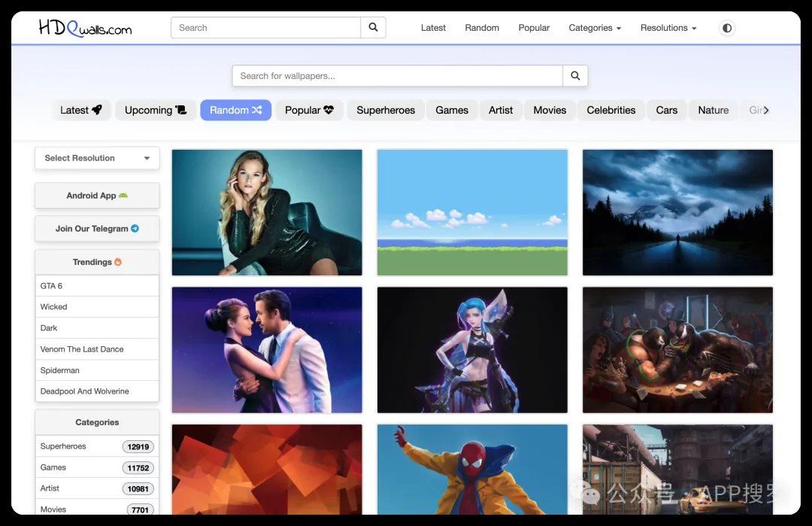Click the wallpaper search magnifier button
The width and height of the screenshot is (812, 526).
[575, 76]
